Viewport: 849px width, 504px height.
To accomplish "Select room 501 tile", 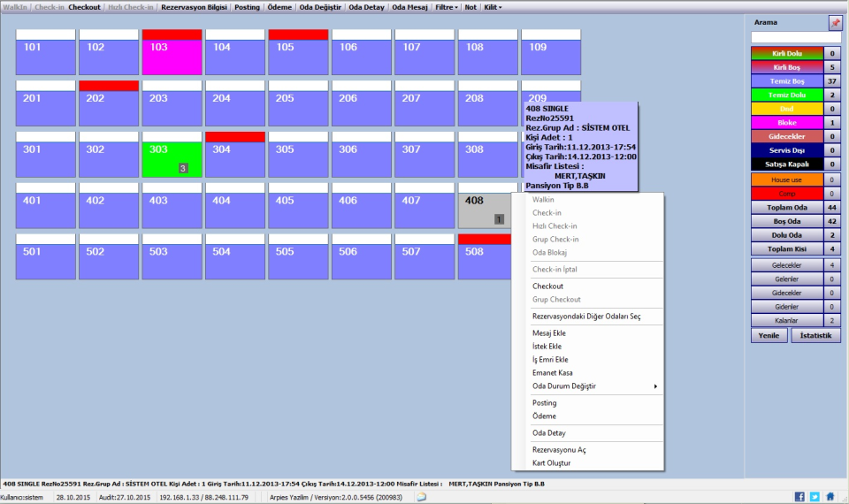I will tap(45, 256).
